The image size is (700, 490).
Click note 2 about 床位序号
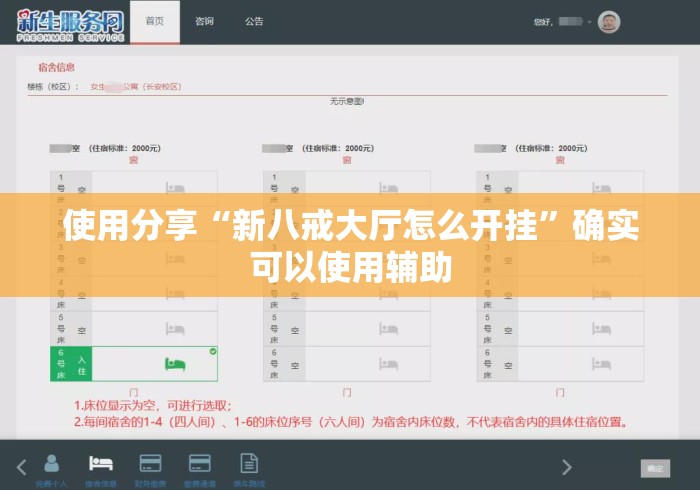(x=351, y=422)
